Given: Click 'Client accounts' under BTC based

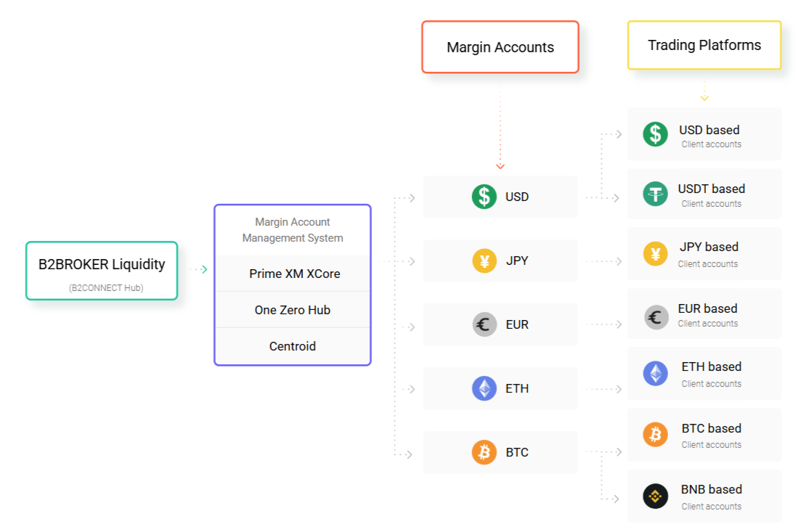Looking at the screenshot, I should click(x=712, y=445).
